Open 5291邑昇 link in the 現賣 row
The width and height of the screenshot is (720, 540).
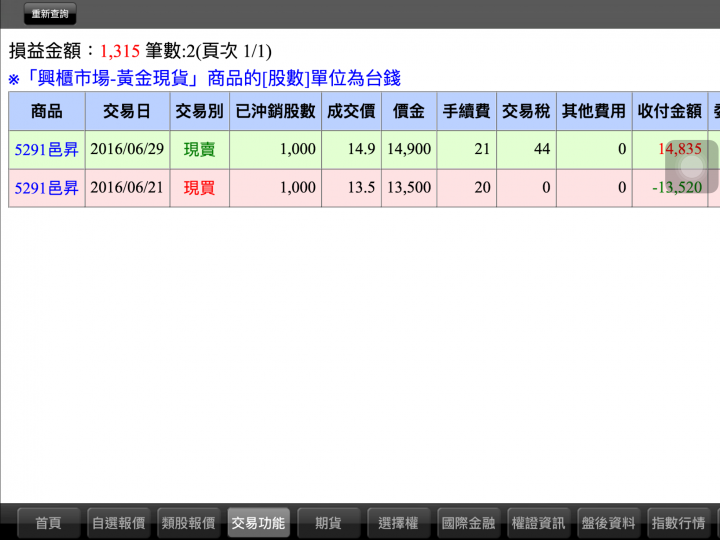(x=46, y=149)
